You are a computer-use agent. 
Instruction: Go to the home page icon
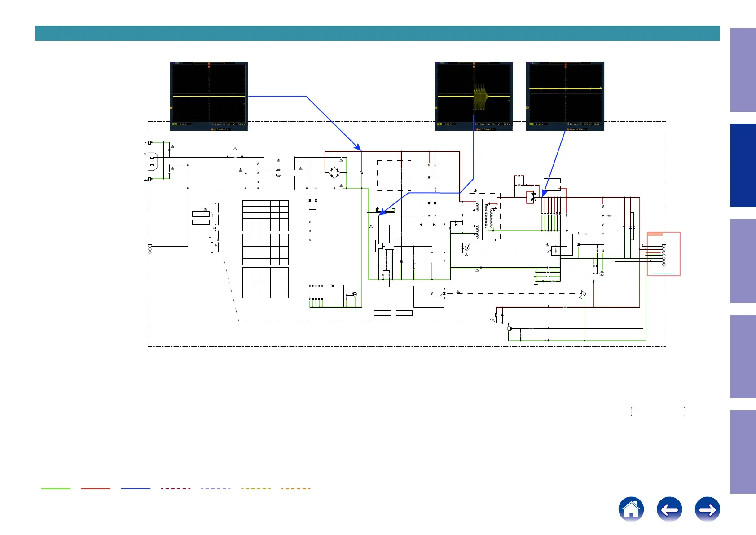[631, 509]
